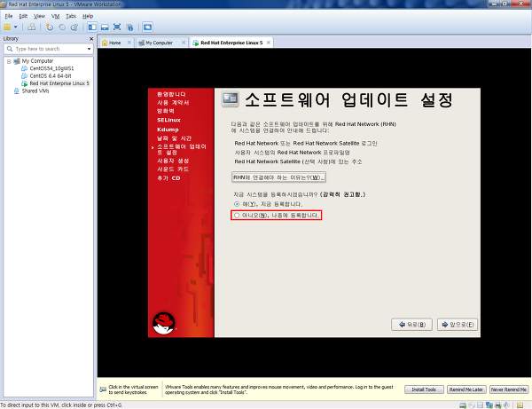This screenshot has height=409, width=532.
Task: Click the message log status bar icon
Action: pyautogui.click(x=520, y=405)
